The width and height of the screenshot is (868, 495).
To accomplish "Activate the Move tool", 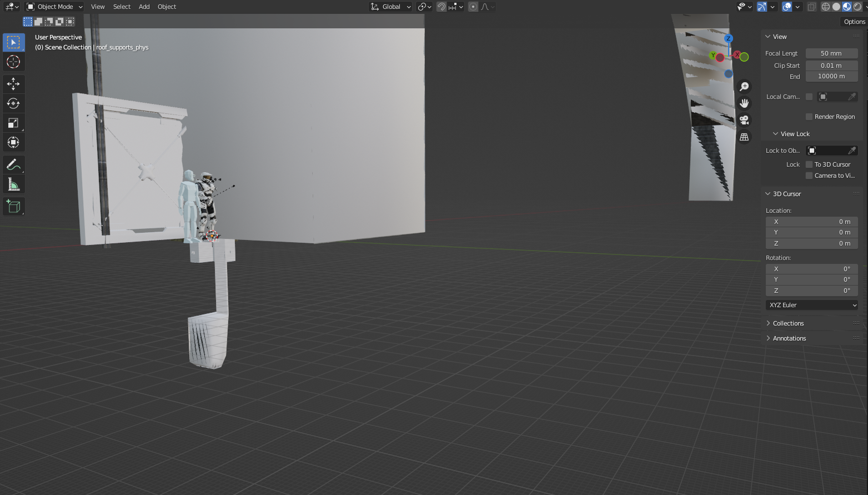I will [13, 84].
